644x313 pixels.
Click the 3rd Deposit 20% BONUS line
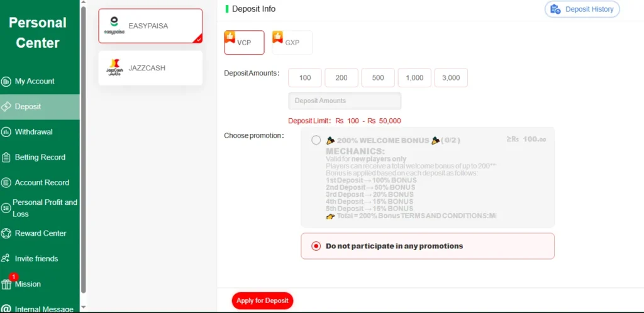click(370, 194)
